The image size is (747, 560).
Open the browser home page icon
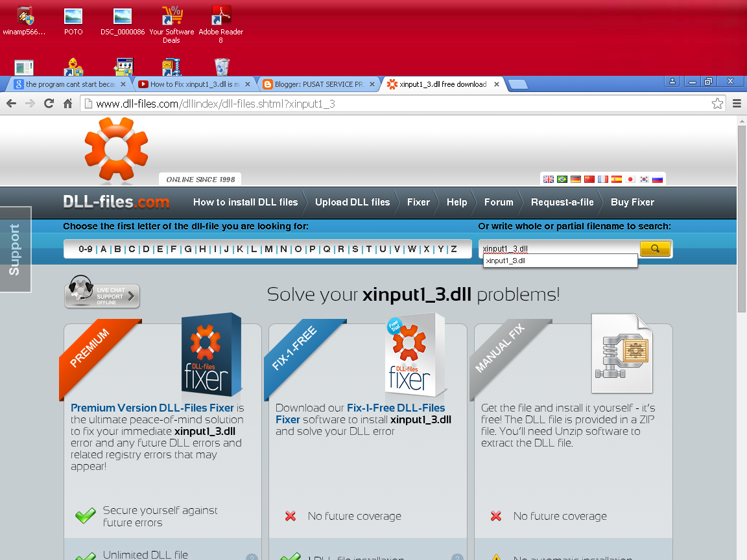pyautogui.click(x=67, y=103)
